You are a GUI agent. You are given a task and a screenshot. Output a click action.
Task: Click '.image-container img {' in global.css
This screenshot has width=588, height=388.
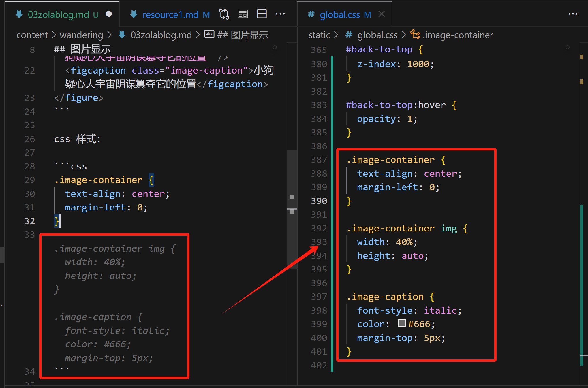(407, 228)
